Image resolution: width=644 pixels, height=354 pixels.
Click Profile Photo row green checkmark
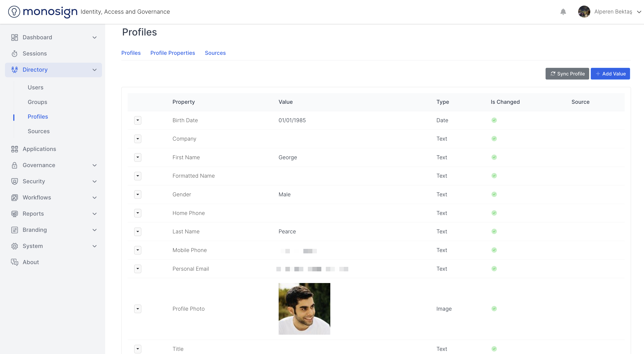pos(494,309)
